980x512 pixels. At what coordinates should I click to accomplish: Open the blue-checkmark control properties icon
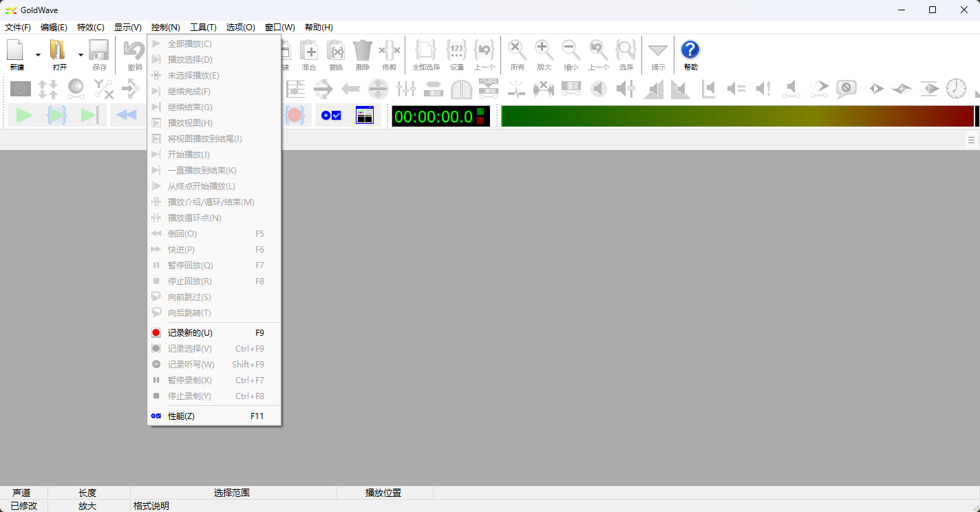[331, 116]
